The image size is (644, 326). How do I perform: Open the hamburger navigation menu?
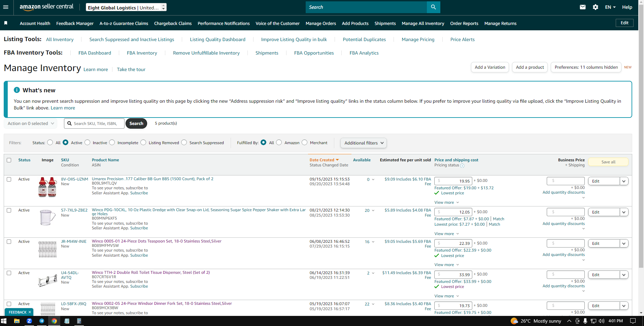coord(6,7)
